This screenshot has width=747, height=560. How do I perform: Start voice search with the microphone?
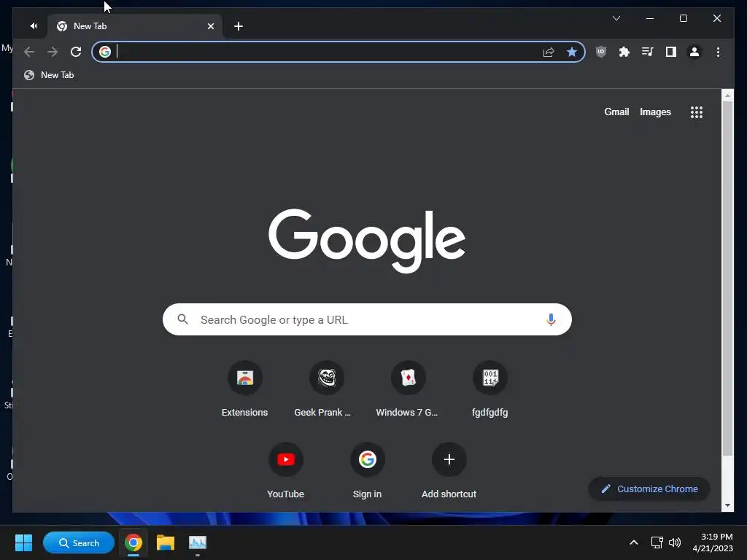pos(551,319)
